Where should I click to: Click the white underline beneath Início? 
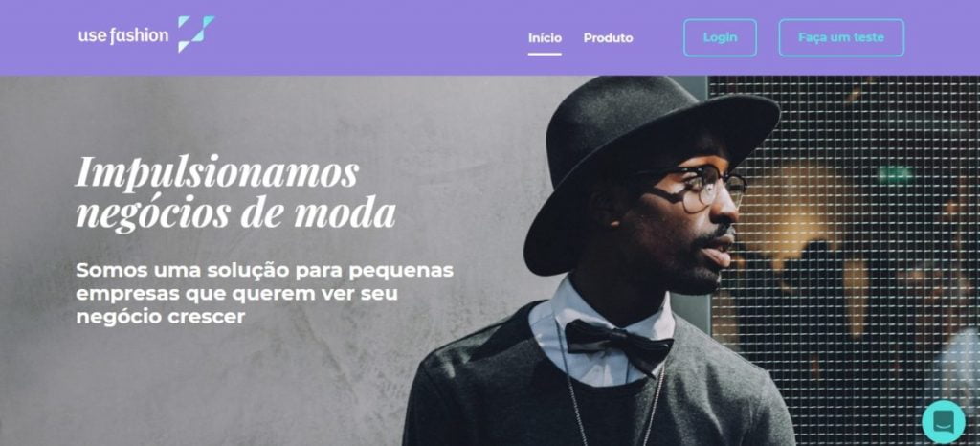(x=545, y=54)
